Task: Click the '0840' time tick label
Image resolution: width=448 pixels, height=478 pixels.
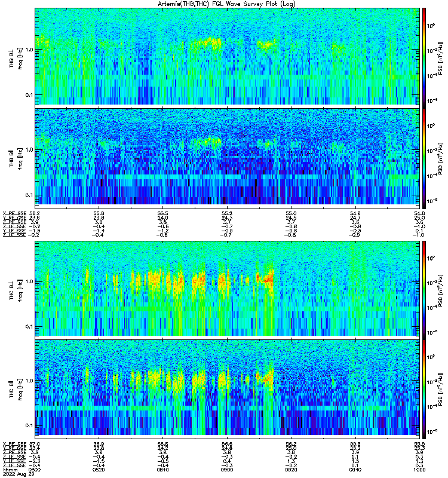Action: click(x=162, y=470)
